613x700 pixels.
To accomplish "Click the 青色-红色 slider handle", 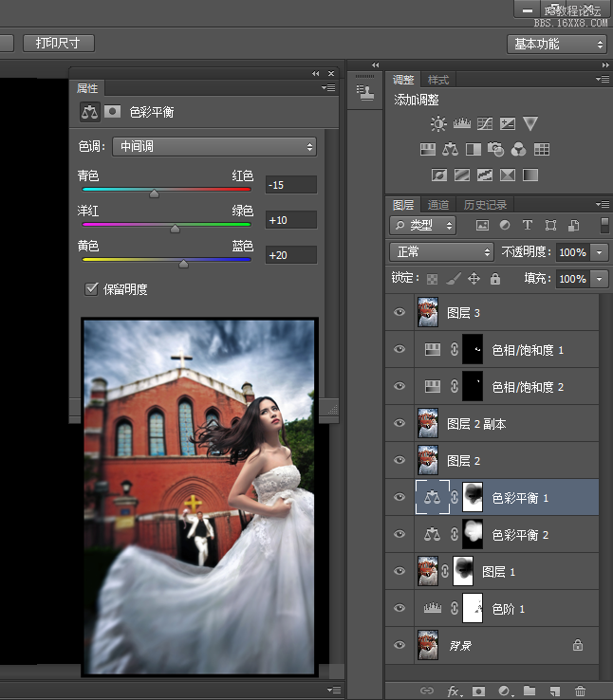I will 154,193.
